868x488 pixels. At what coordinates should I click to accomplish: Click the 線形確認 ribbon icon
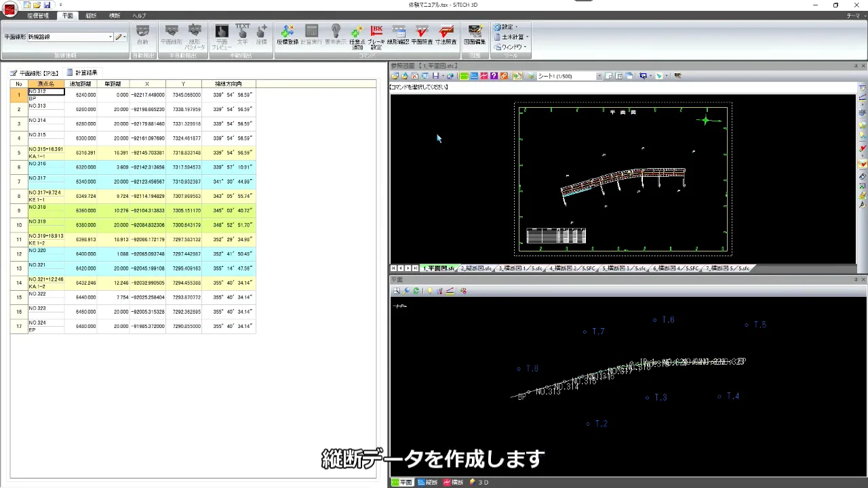pyautogui.click(x=398, y=35)
